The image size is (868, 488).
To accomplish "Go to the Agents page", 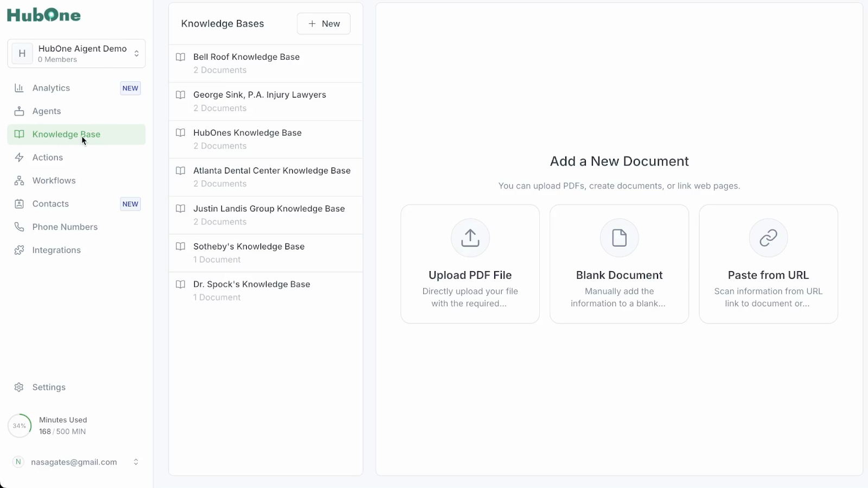I will pyautogui.click(x=76, y=111).
